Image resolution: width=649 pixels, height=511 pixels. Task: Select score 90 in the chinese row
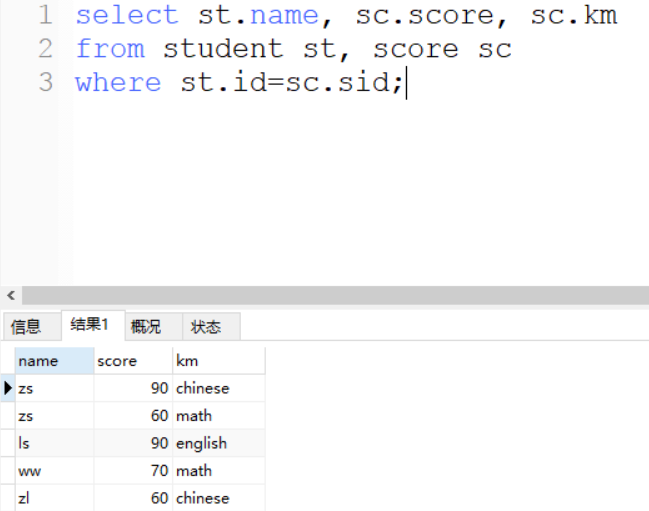click(133, 388)
